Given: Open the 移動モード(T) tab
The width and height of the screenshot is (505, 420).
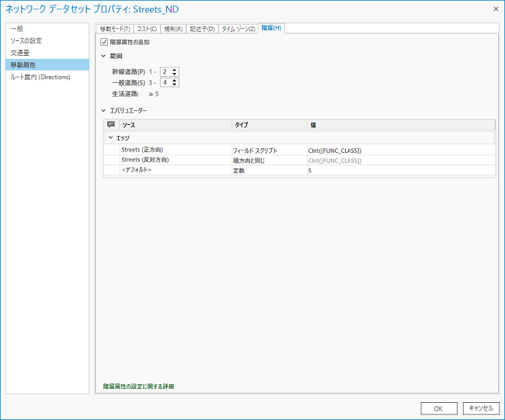Looking at the screenshot, I should pos(114,29).
